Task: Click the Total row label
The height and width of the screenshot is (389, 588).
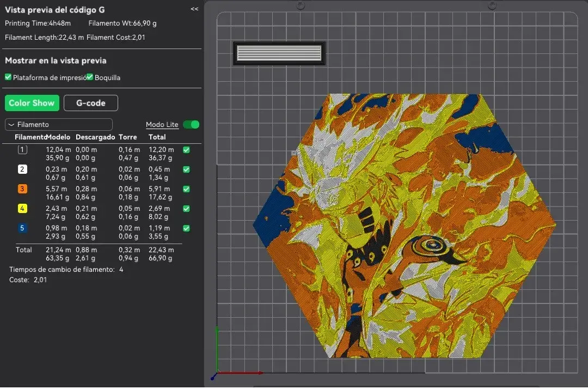Action: [x=23, y=250]
